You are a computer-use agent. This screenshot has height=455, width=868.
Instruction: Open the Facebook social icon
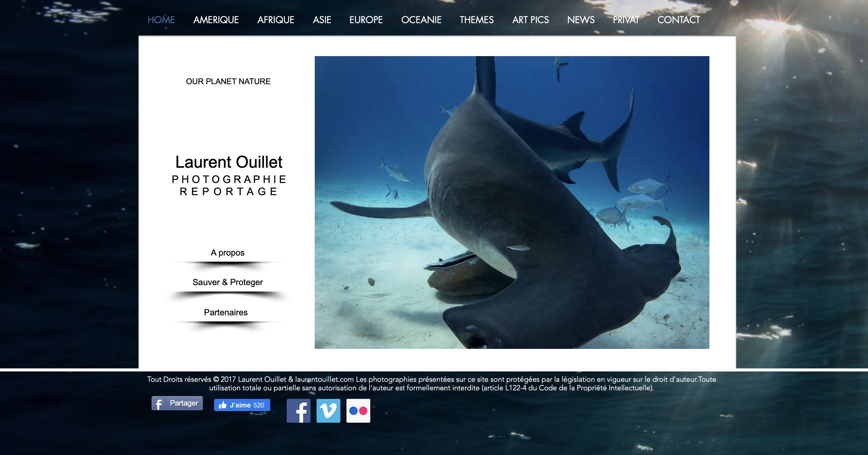(298, 410)
